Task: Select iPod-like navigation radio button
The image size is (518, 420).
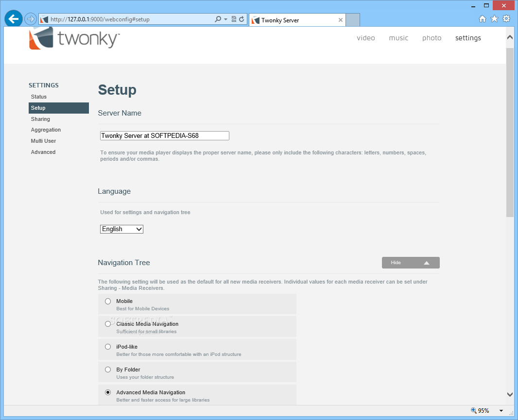Action: coord(108,347)
